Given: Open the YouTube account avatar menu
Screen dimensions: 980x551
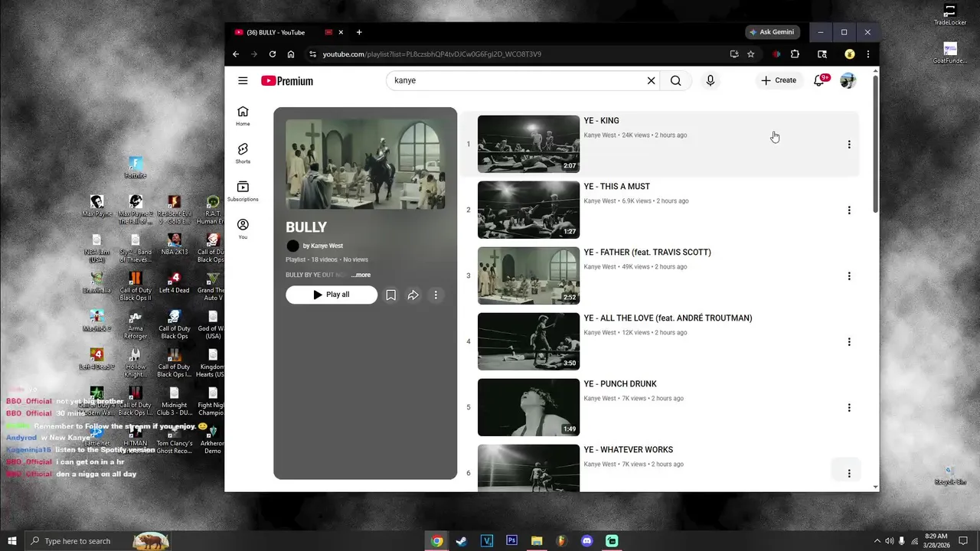Looking at the screenshot, I should (848, 80).
